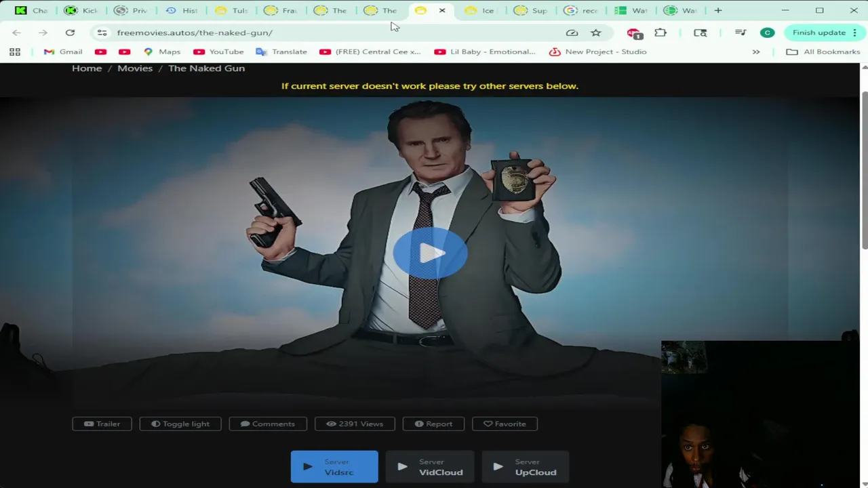Switch to UpCloud server

[x=525, y=467]
